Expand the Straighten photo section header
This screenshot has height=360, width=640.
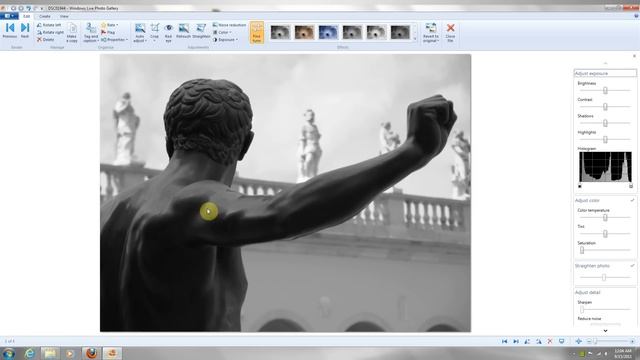click(x=605, y=266)
